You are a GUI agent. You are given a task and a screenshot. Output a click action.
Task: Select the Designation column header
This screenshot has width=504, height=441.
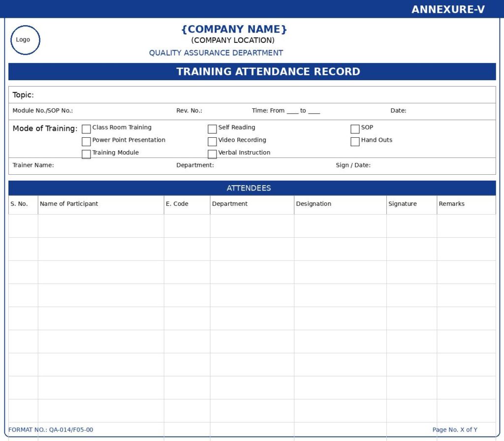[340, 205]
